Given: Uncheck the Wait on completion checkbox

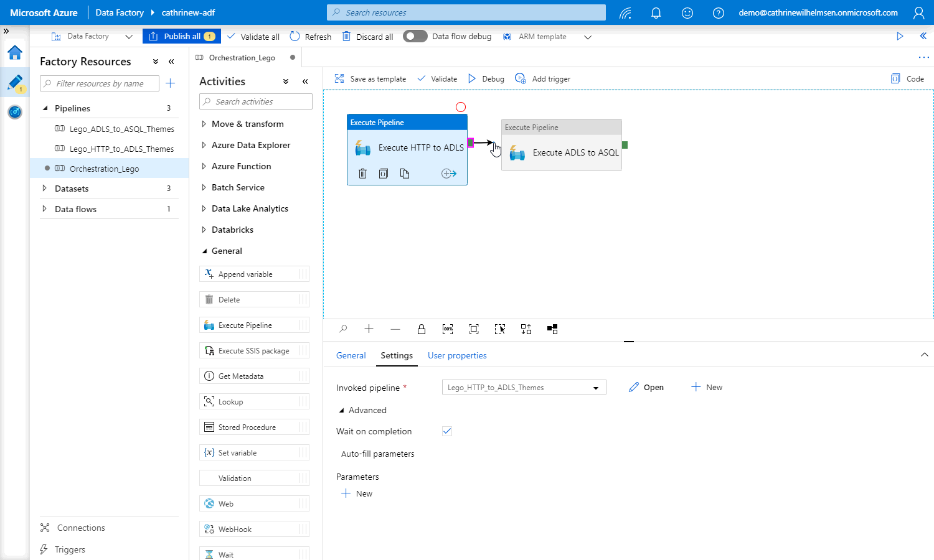Looking at the screenshot, I should 447,431.
